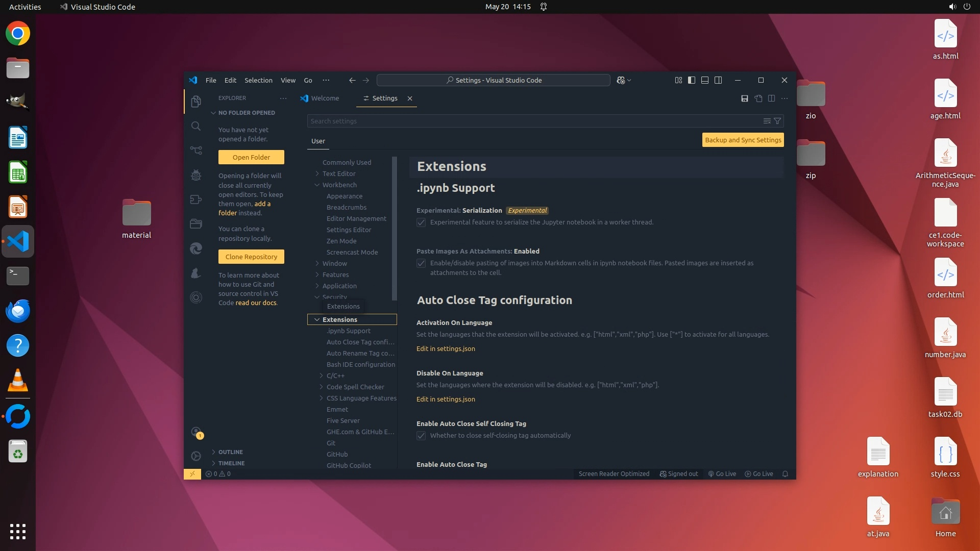Click Backup and Sync Settings button

[743, 140]
